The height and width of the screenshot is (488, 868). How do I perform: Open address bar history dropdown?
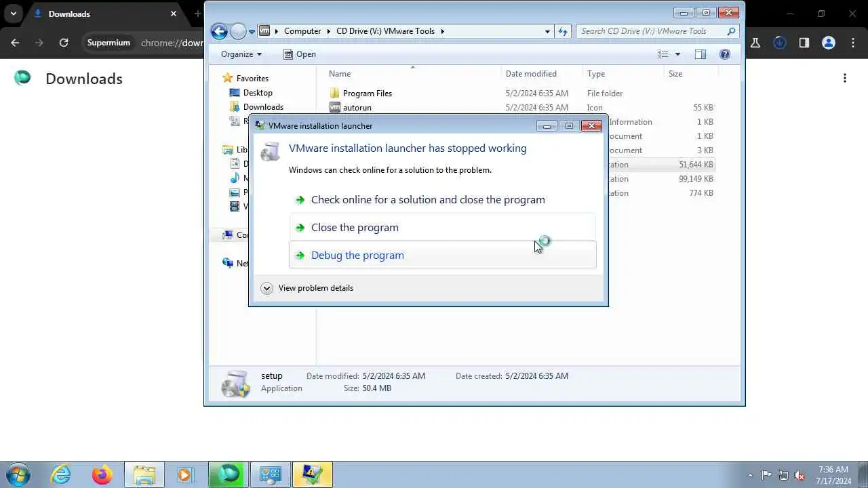coord(547,31)
